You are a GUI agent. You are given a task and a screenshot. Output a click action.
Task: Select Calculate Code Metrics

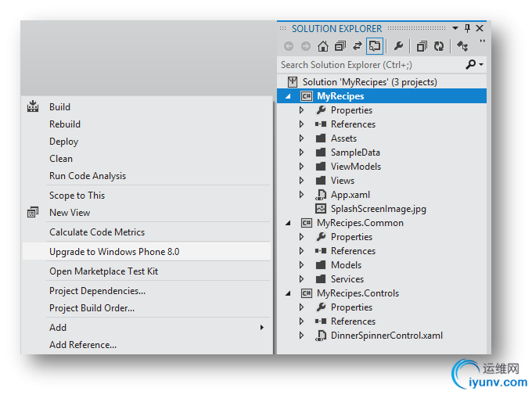(x=148, y=232)
